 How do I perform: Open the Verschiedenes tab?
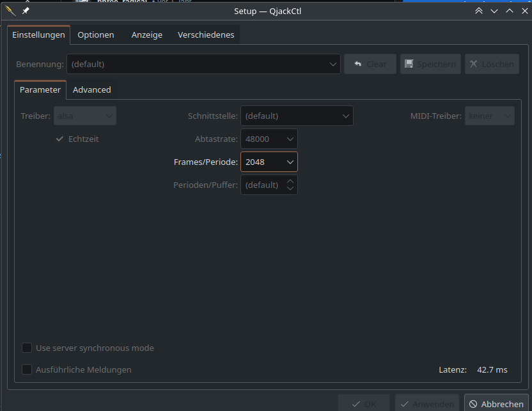click(x=206, y=35)
